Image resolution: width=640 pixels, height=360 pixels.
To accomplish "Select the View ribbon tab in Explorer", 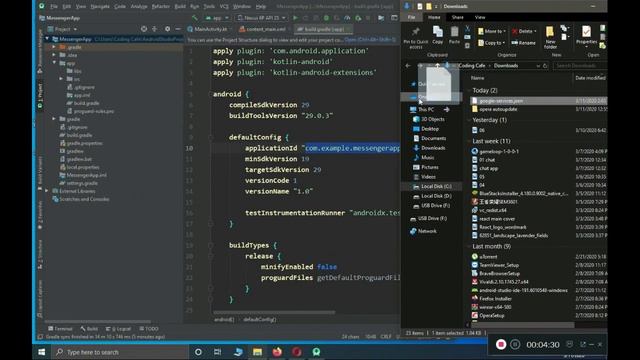I will click(480, 17).
